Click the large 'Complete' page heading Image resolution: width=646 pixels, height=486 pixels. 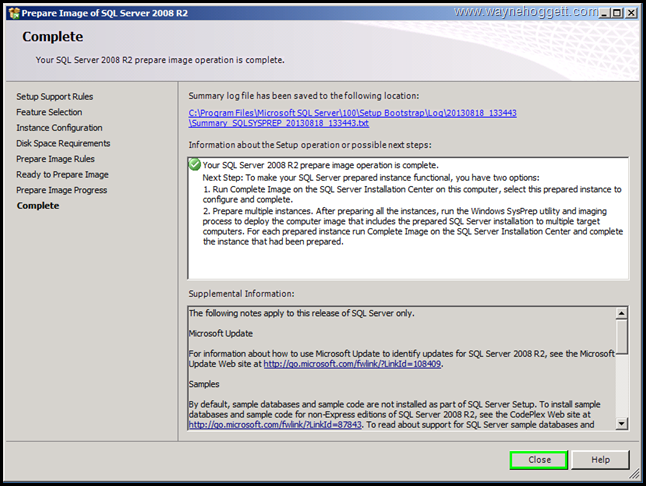[x=53, y=37]
